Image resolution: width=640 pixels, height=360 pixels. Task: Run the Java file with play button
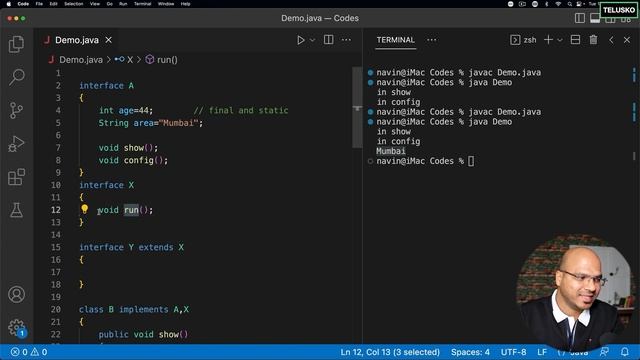[300, 40]
